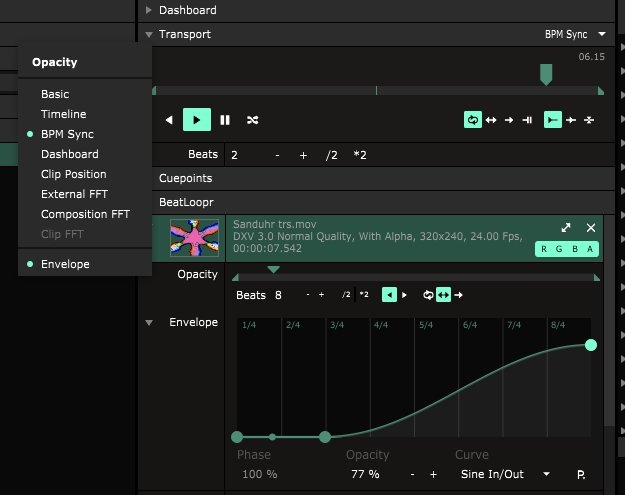This screenshot has width=625, height=495.
Task: Toggle the Envelope option in Opacity menu
Action: click(x=65, y=264)
